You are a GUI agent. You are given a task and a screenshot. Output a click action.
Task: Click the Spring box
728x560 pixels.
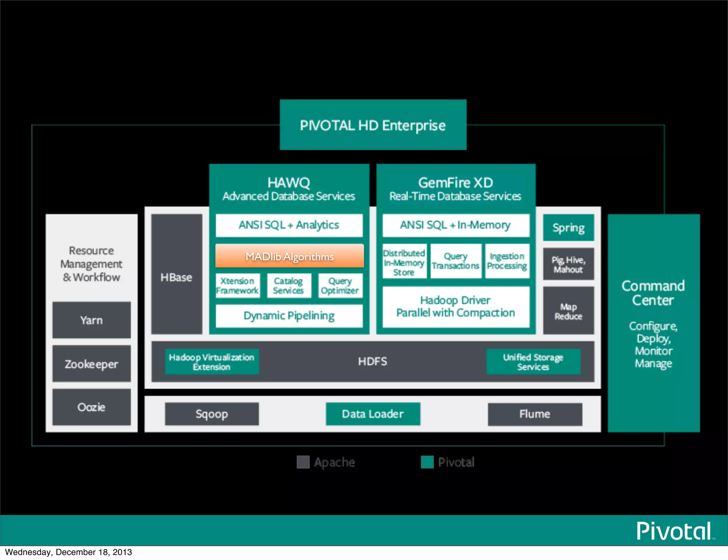click(568, 227)
